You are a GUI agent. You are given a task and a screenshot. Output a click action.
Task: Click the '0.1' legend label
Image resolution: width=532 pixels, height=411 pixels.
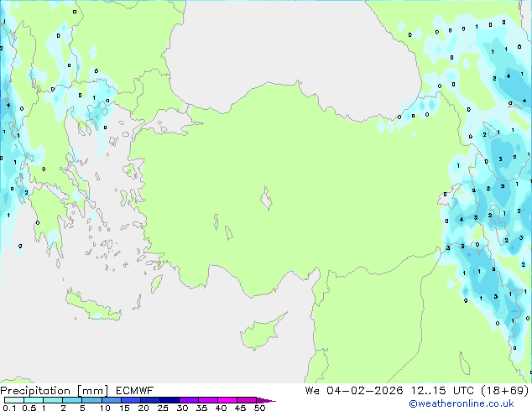click(9, 408)
